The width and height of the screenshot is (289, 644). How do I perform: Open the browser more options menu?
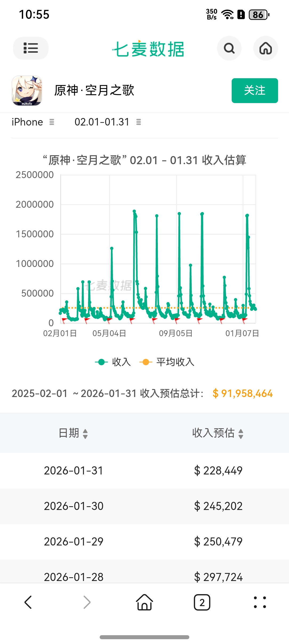tap(260, 602)
